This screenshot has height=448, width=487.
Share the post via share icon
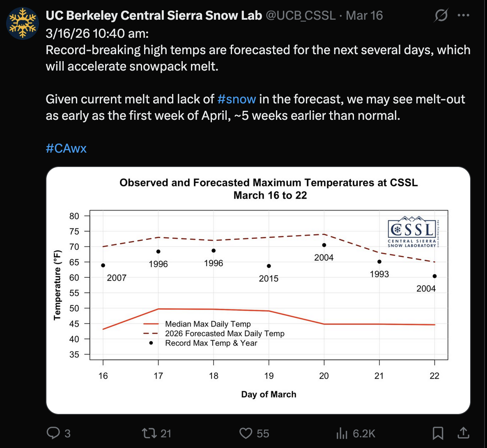point(463,433)
